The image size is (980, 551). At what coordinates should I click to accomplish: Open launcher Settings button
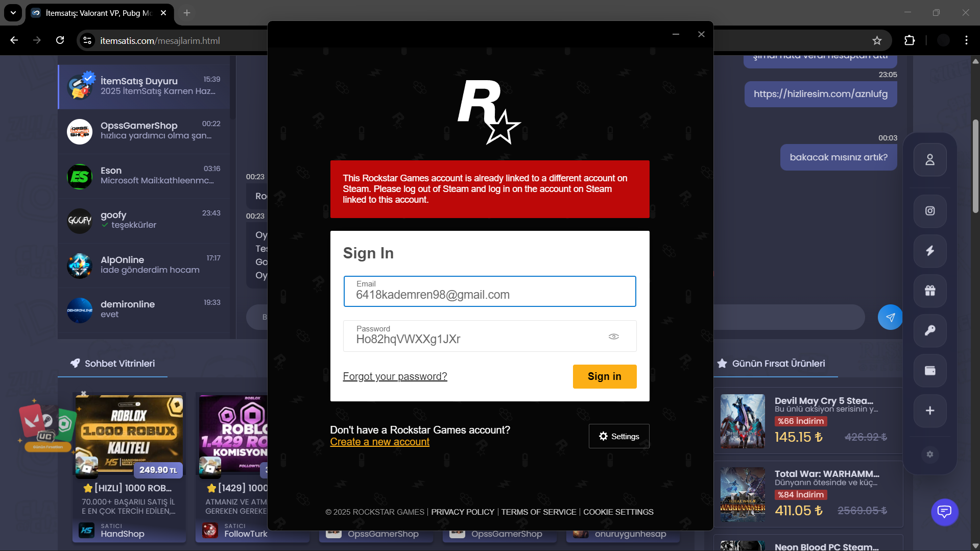coord(619,436)
